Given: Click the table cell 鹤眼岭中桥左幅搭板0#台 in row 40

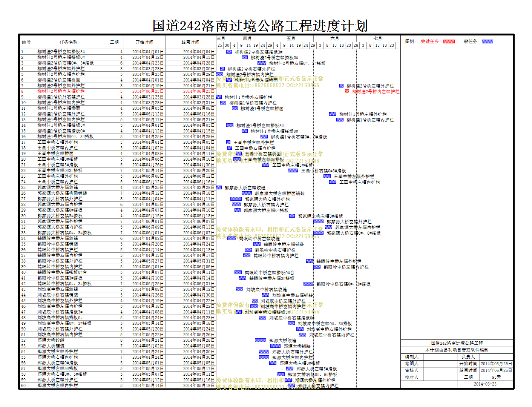Looking at the screenshot, I should 69,272.
